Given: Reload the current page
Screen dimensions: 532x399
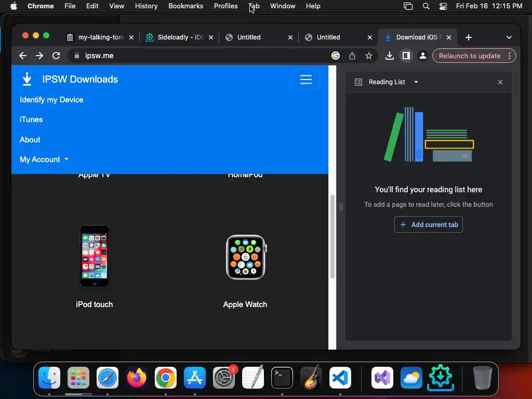Looking at the screenshot, I should point(56,56).
